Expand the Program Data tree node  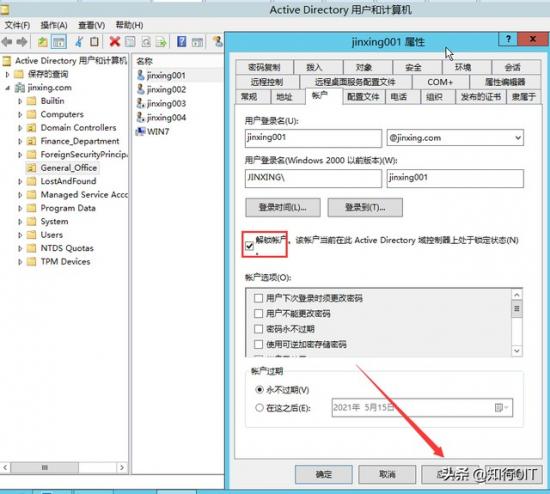point(20,208)
